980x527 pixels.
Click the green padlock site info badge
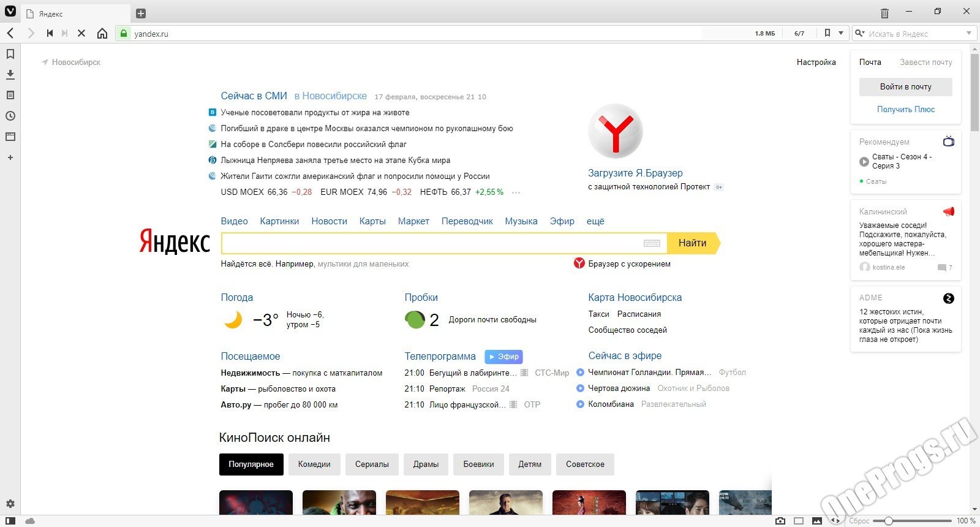[x=124, y=34]
